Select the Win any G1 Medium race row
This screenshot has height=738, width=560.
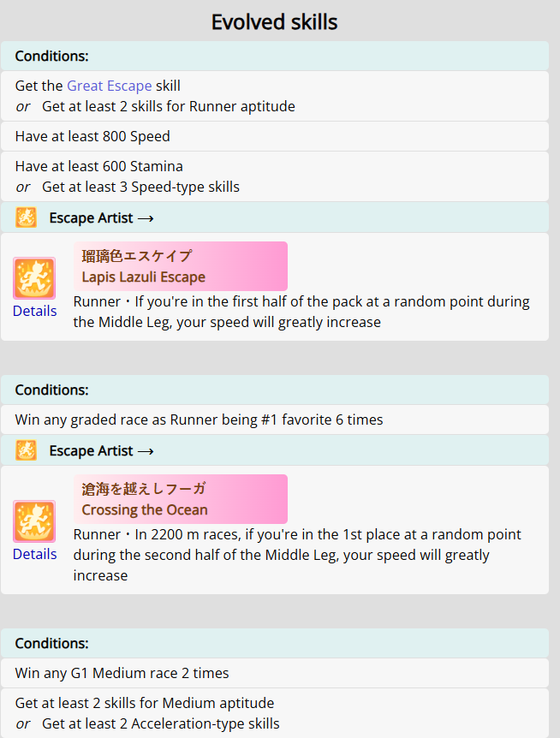[275, 673]
